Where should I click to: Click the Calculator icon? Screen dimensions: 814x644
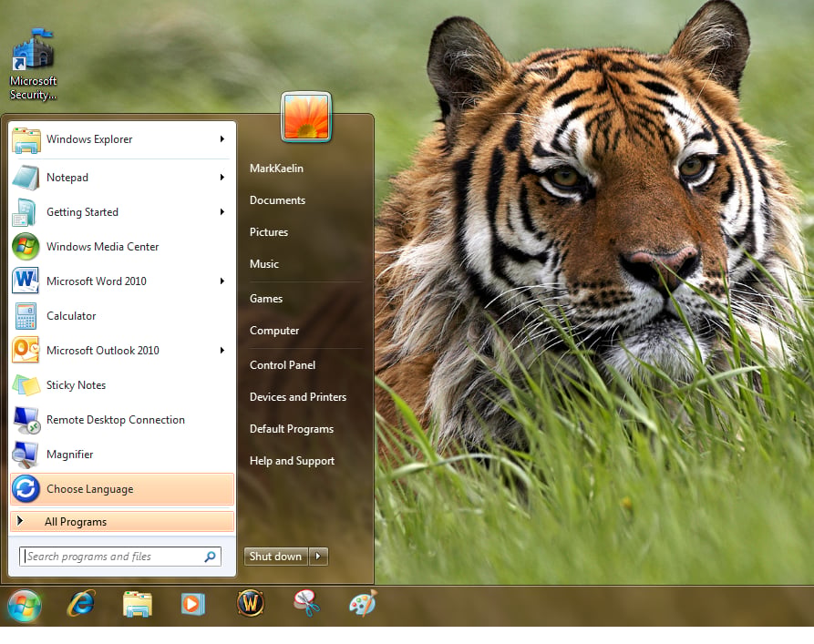[x=26, y=315]
